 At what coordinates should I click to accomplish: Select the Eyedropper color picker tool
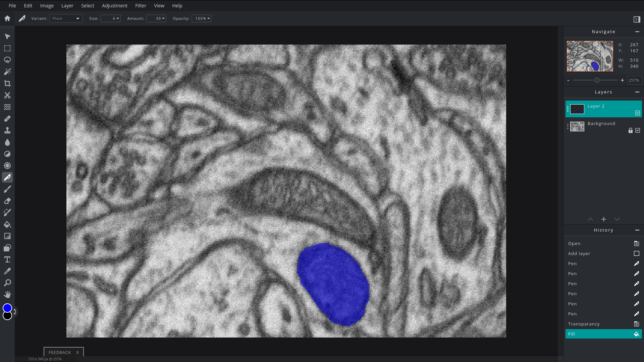click(7, 271)
